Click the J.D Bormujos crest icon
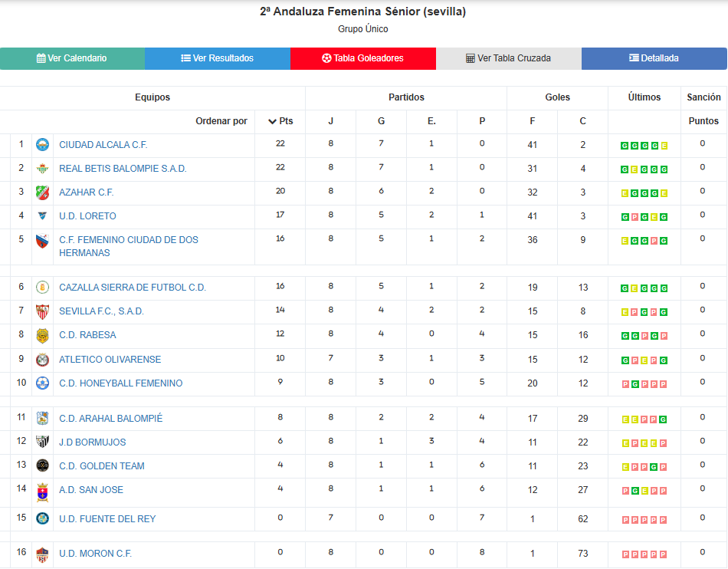This screenshot has width=728, height=569. [x=42, y=442]
